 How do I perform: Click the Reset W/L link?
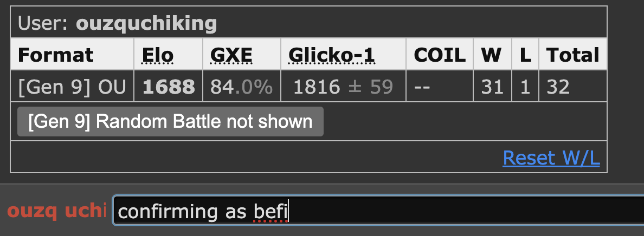point(551,158)
